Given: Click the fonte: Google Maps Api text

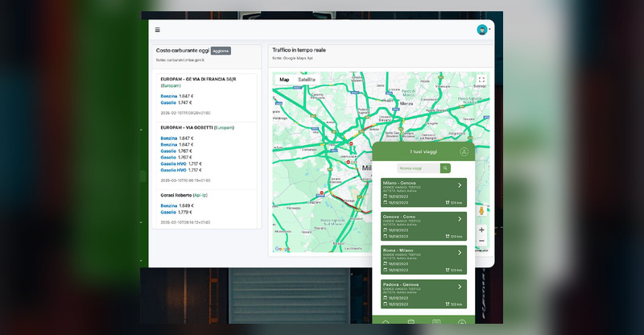Looking at the screenshot, I should [292, 58].
